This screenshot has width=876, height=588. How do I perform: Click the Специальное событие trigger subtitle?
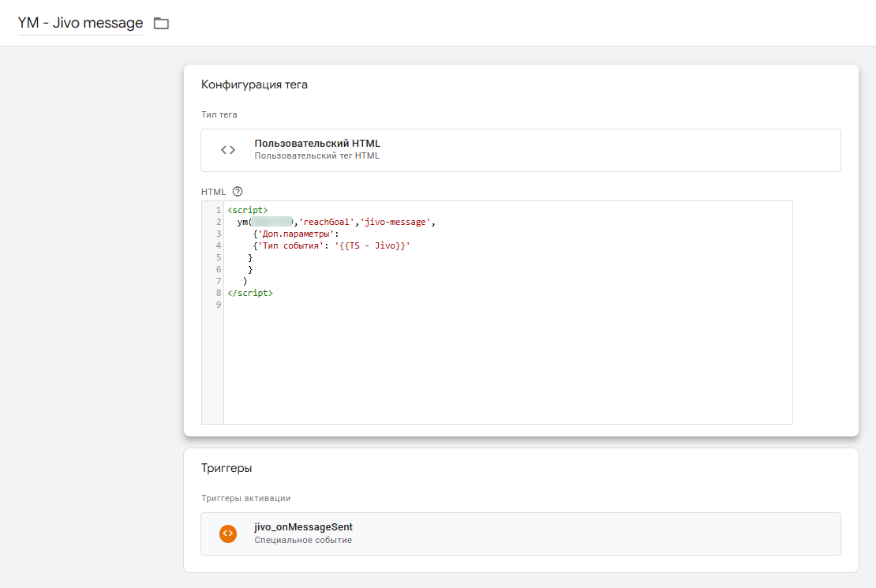pos(303,540)
